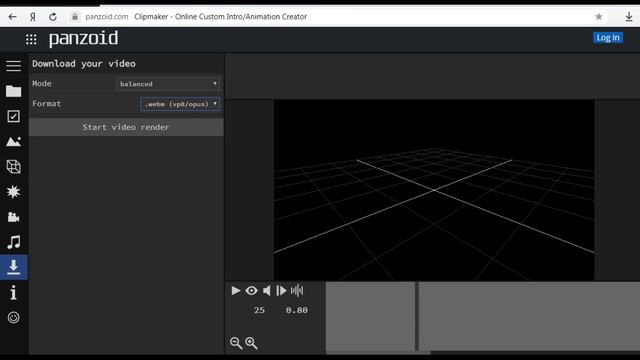
Task: Reload the browser page
Action: [x=53, y=17]
